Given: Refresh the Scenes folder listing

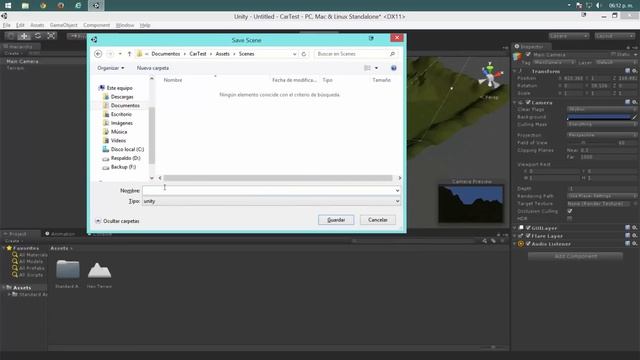Looking at the screenshot, I should (x=304, y=54).
